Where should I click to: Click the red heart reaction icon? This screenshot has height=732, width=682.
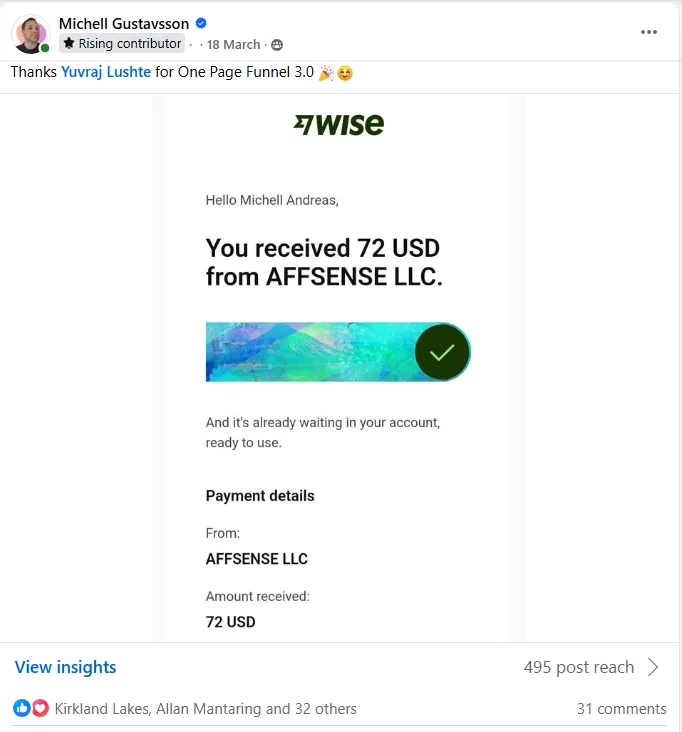(40, 708)
